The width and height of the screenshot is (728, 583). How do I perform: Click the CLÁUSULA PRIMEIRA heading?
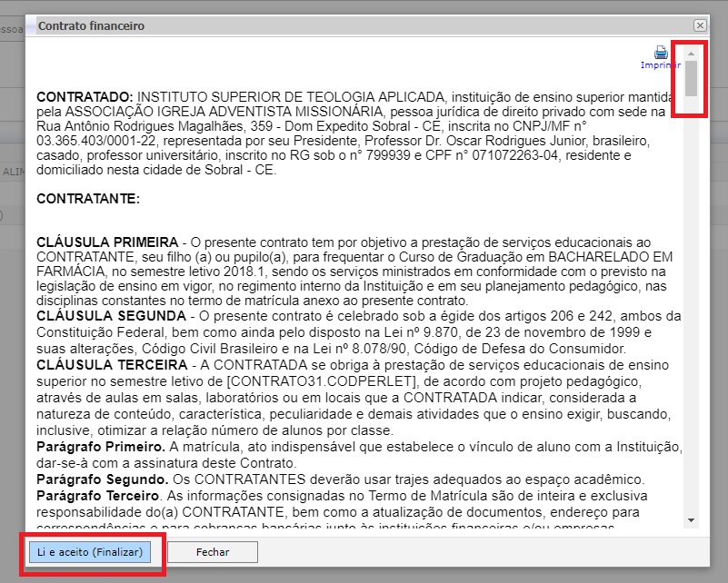[x=107, y=242]
